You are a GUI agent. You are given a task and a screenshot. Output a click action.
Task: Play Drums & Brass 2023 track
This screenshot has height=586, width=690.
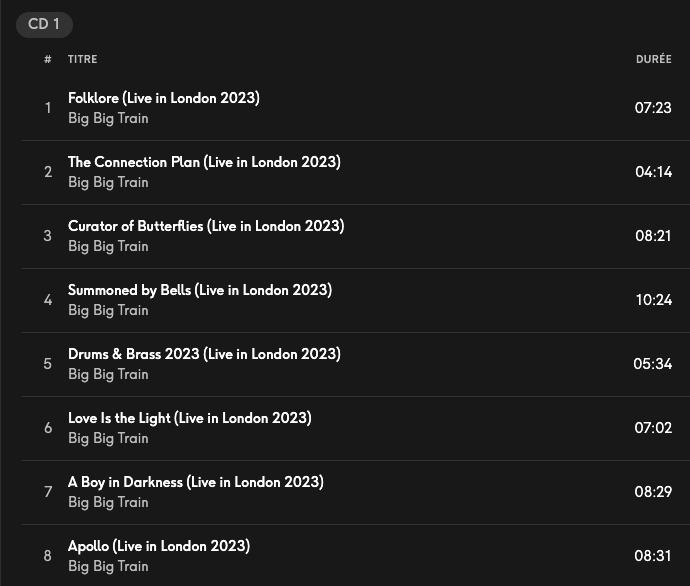[x=204, y=354]
